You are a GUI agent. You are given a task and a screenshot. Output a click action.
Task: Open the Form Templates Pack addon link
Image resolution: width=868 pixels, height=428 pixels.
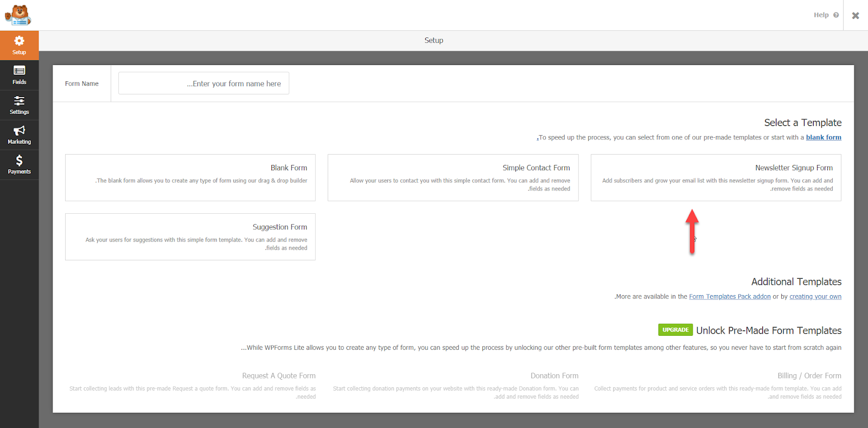pyautogui.click(x=730, y=297)
